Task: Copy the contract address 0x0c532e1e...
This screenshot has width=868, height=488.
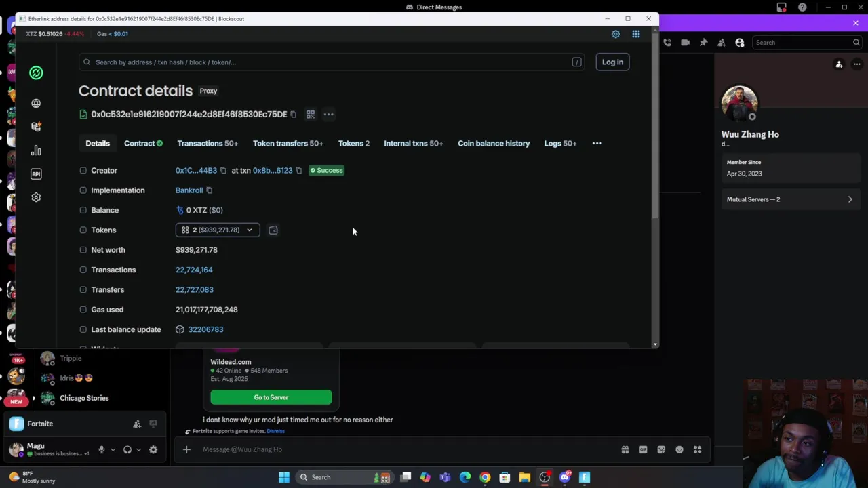Action: (x=293, y=115)
